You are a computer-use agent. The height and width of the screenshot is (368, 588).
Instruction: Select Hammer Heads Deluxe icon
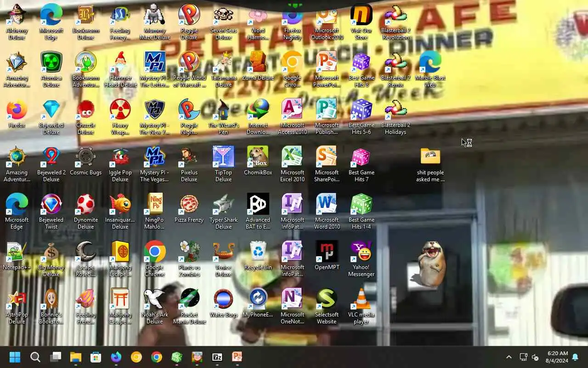click(120, 69)
